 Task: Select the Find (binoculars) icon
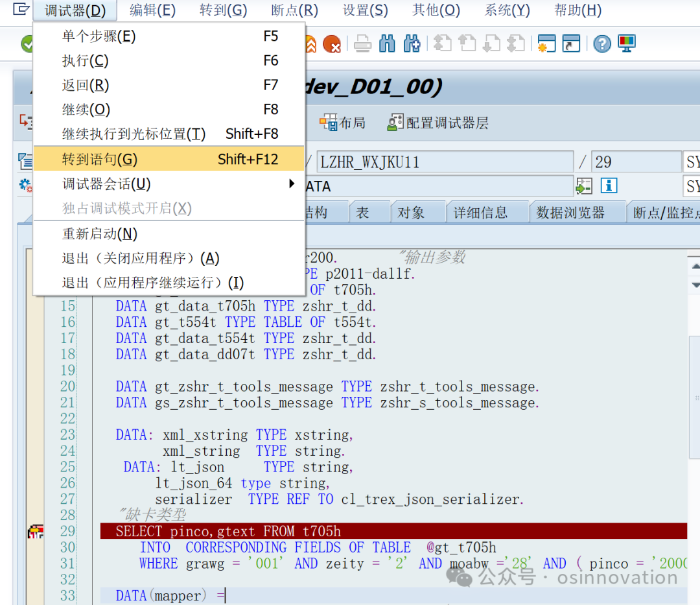coord(388,43)
